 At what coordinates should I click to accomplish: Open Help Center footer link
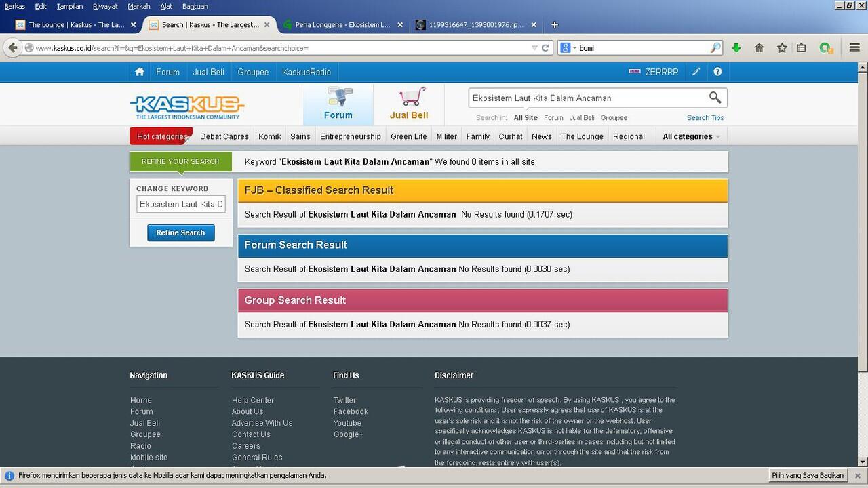(x=253, y=401)
